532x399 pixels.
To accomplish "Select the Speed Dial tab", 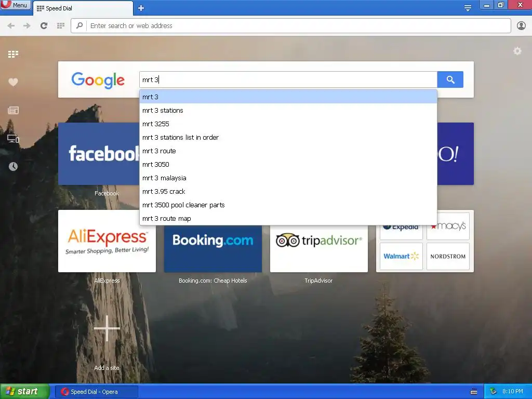I will point(83,8).
